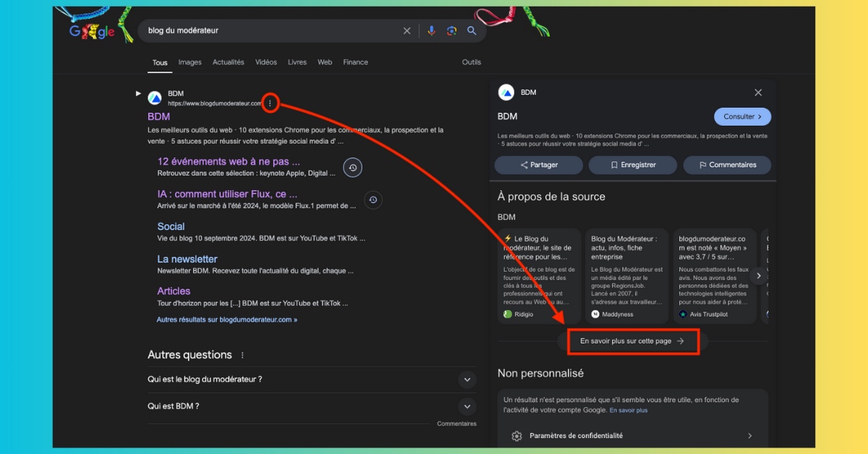Click the magnifying glass search icon

[472, 31]
